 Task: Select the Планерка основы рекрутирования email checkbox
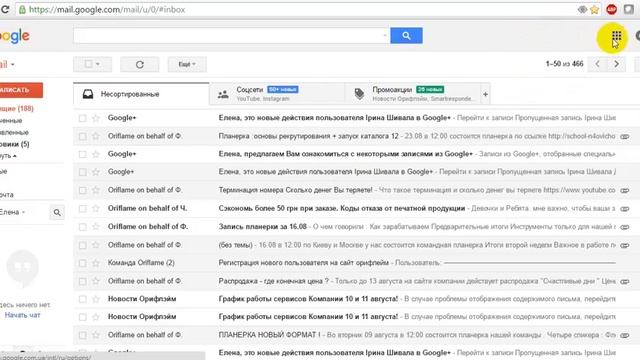(x=82, y=136)
